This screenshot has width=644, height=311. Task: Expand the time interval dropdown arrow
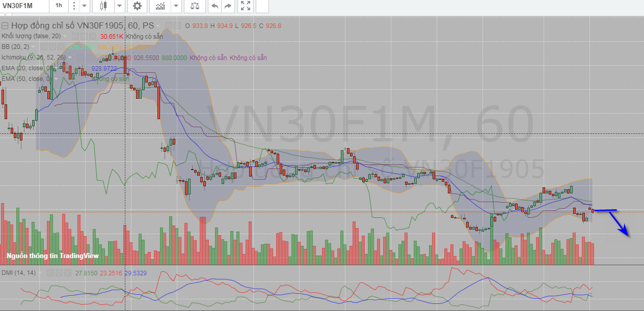(84, 6)
